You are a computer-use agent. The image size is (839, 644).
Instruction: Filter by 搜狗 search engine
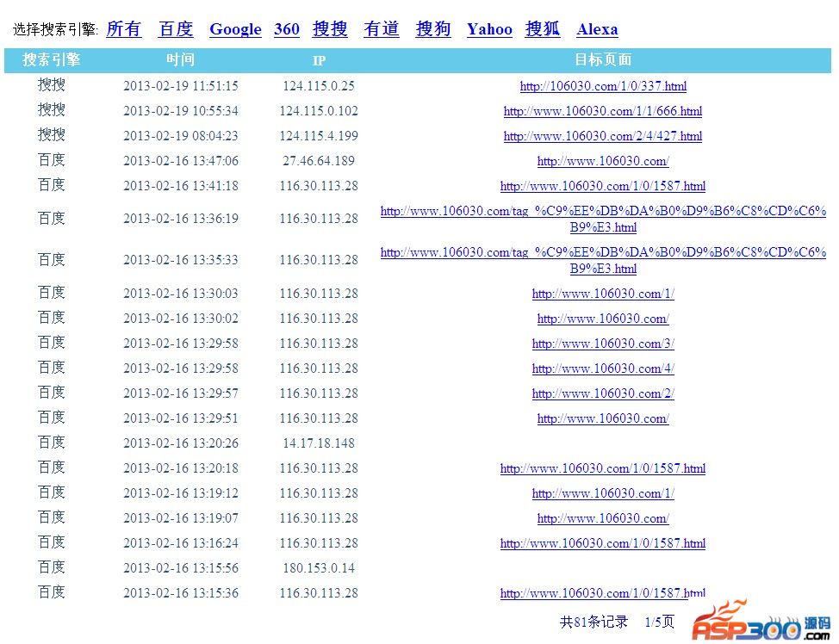pyautogui.click(x=433, y=29)
